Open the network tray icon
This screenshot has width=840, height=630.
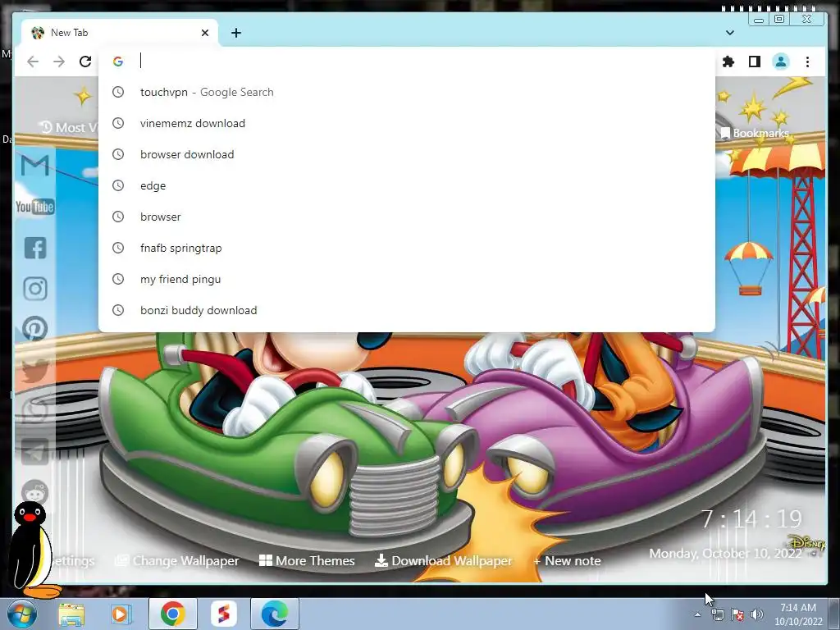coord(717,615)
